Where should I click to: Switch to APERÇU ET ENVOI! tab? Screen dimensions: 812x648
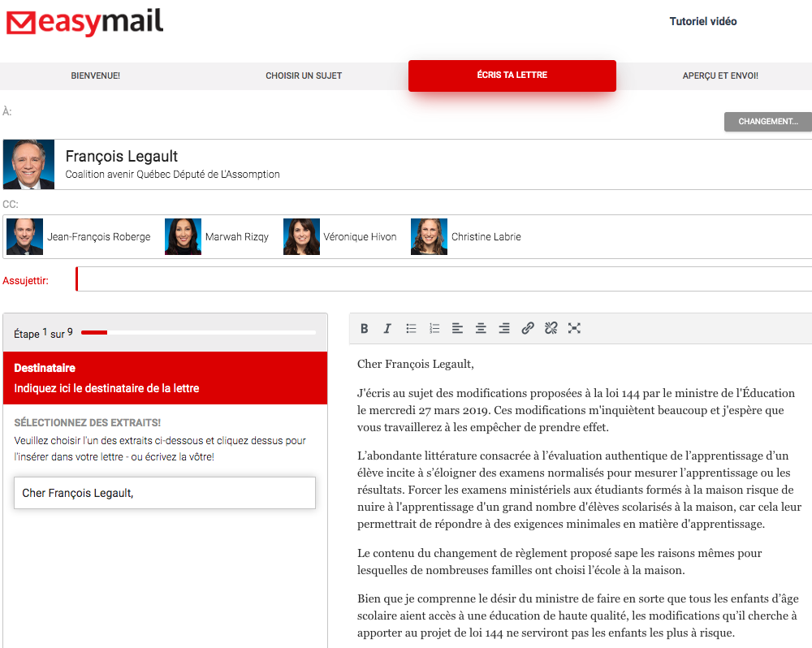tap(720, 76)
